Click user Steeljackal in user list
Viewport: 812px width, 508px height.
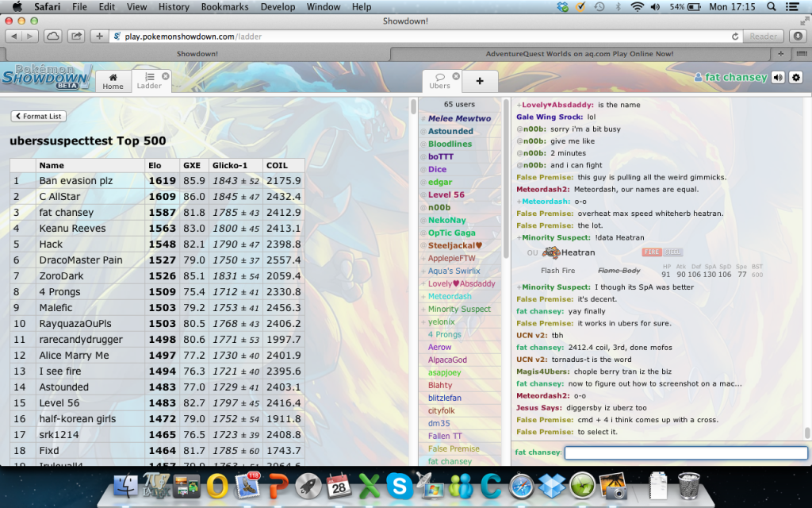454,245
